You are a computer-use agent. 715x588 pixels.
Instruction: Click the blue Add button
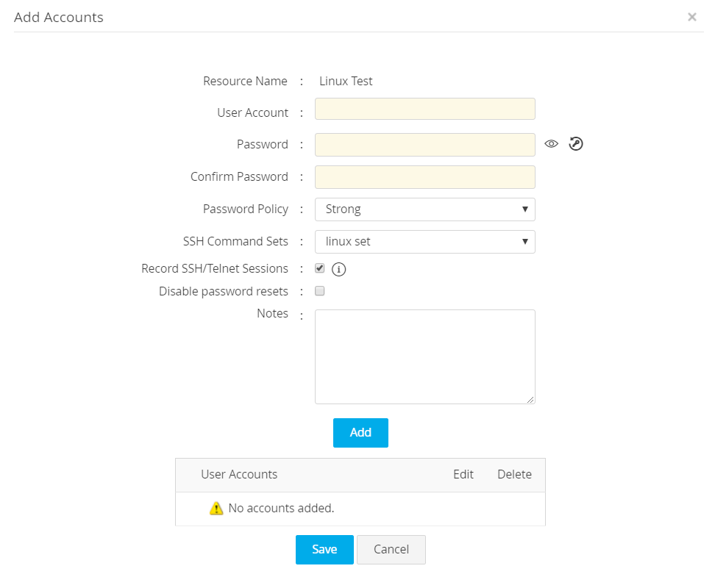point(360,433)
